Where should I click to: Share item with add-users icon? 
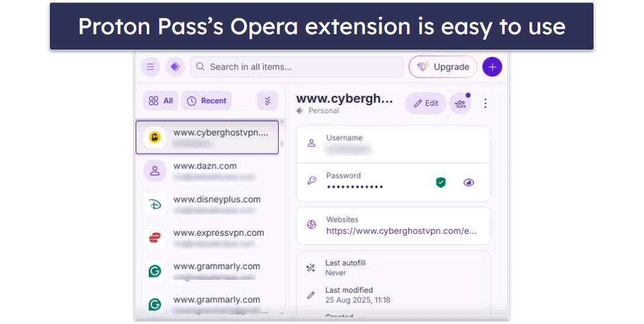pyautogui.click(x=460, y=103)
